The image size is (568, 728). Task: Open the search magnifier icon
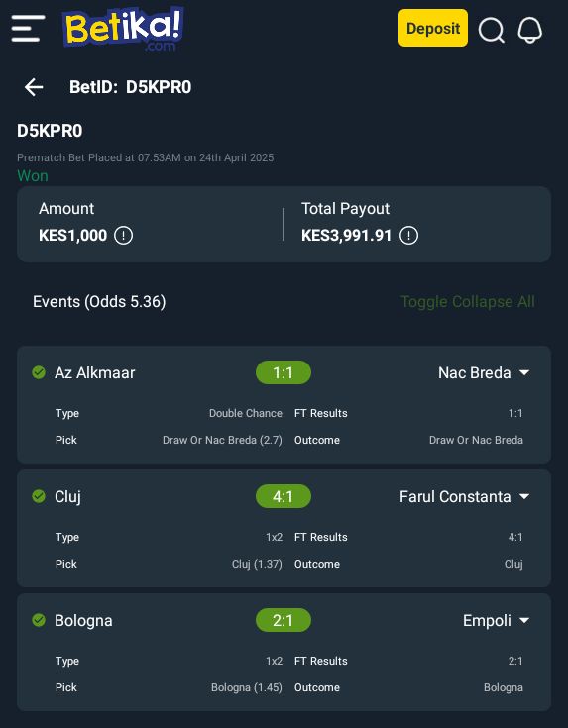point(492,30)
